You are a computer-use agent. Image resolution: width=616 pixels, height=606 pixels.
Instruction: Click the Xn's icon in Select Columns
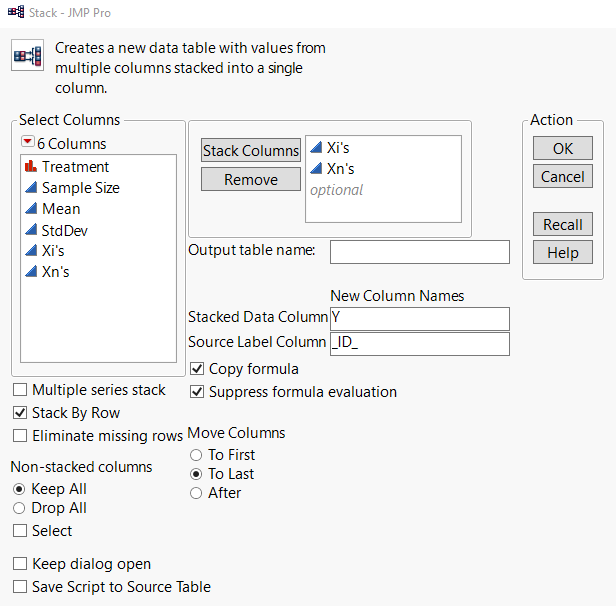coord(30,272)
